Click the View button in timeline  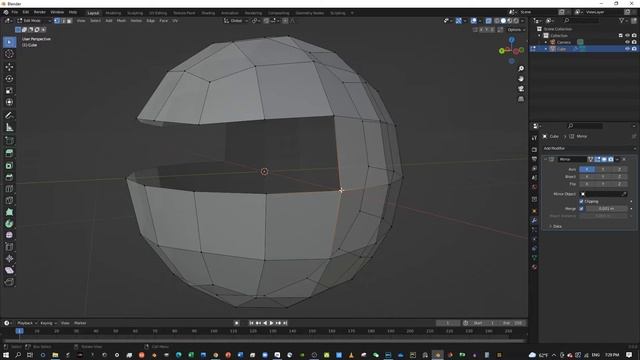(x=65, y=323)
